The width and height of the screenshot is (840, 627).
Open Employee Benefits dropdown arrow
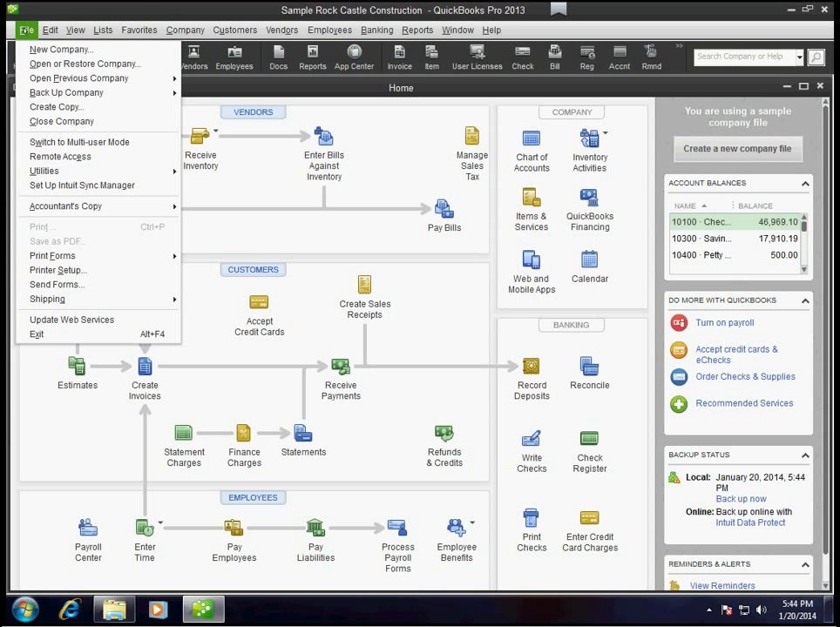(x=472, y=522)
